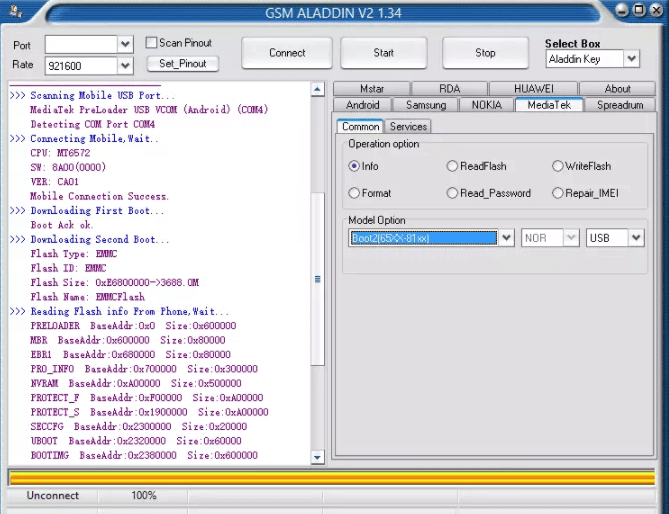Select the MediaTek tab
The height and width of the screenshot is (514, 669).
[549, 105]
